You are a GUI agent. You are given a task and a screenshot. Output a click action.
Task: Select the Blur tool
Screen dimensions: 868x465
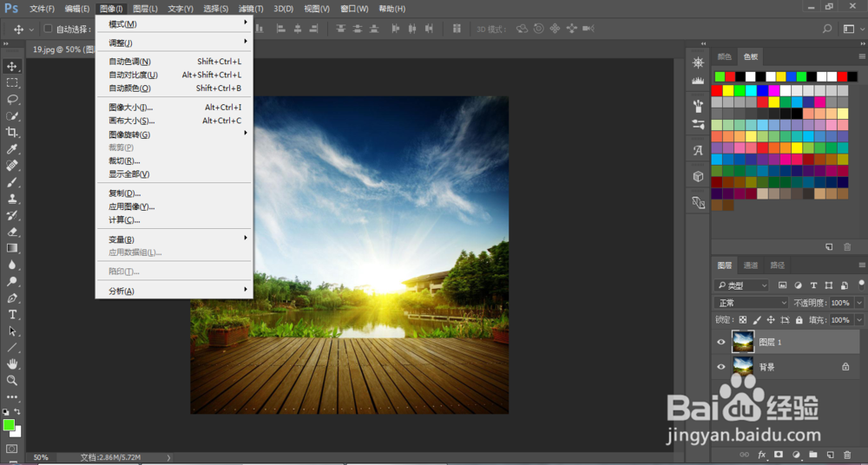11,265
